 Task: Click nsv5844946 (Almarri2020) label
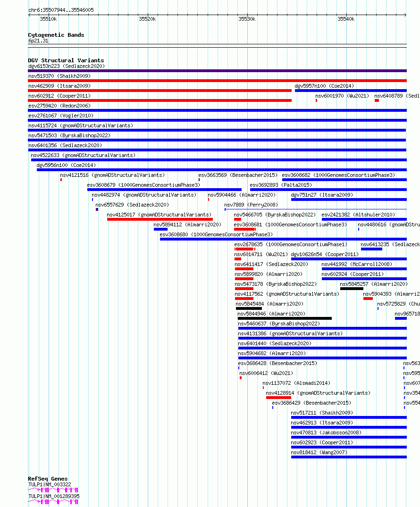[271, 314]
